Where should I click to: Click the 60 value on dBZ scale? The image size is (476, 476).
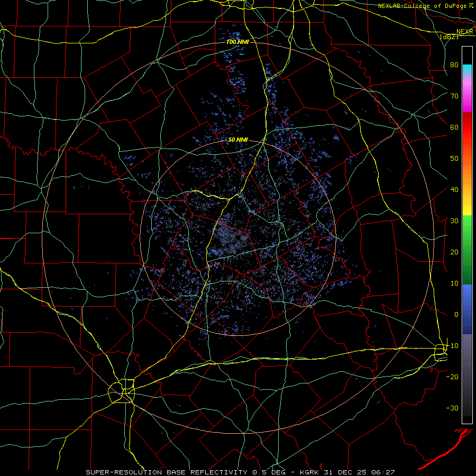[x=454, y=127]
